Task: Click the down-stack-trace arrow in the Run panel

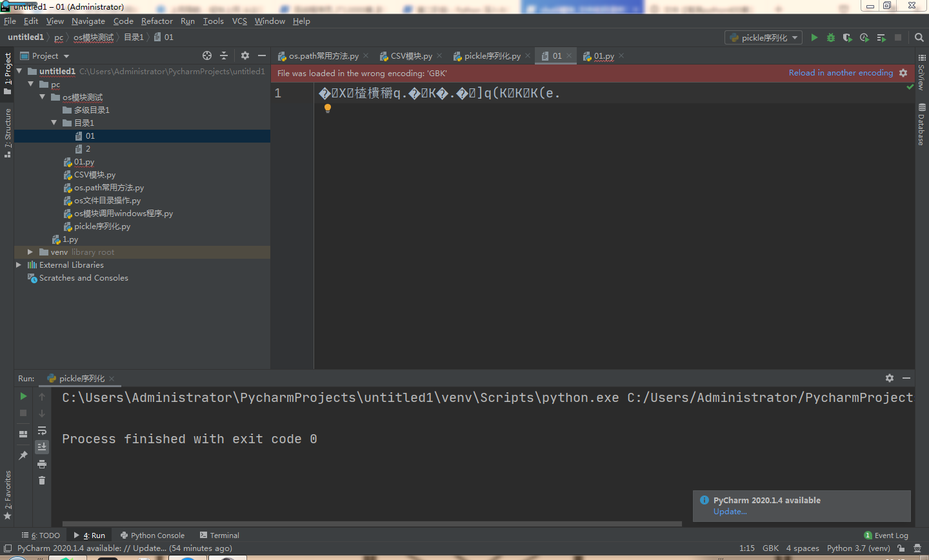Action: [42, 413]
